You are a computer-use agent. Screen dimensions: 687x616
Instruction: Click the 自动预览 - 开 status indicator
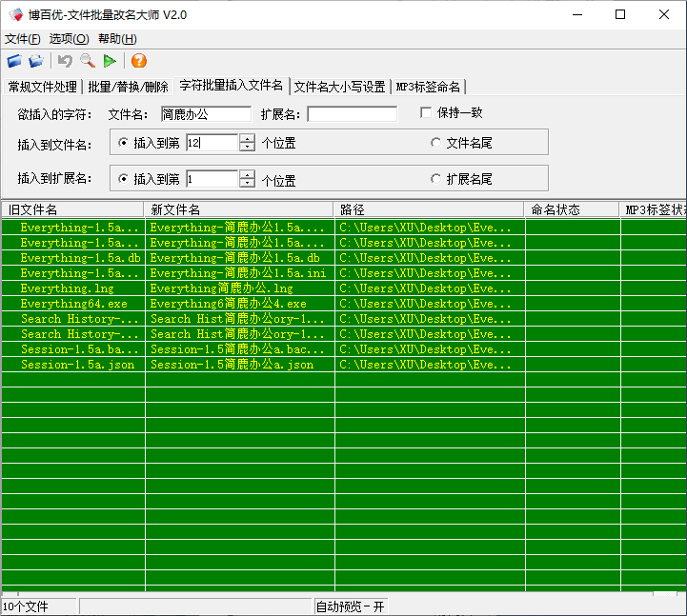click(350, 606)
